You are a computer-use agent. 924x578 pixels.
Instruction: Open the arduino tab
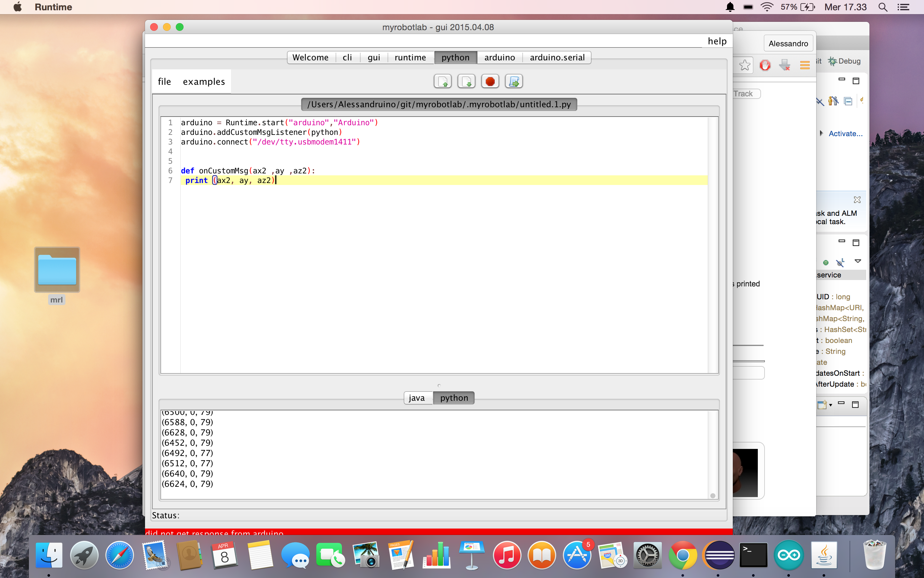click(500, 57)
